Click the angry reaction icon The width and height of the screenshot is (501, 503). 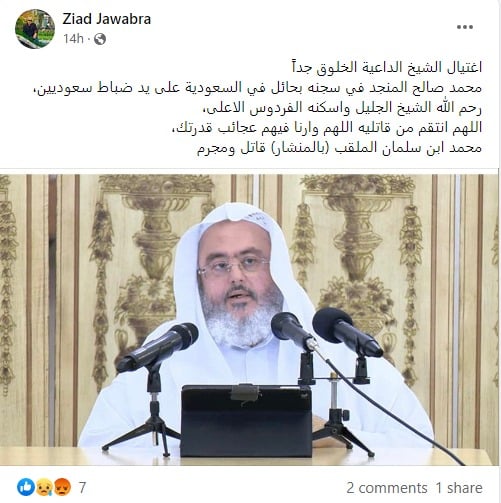pyautogui.click(x=62, y=487)
